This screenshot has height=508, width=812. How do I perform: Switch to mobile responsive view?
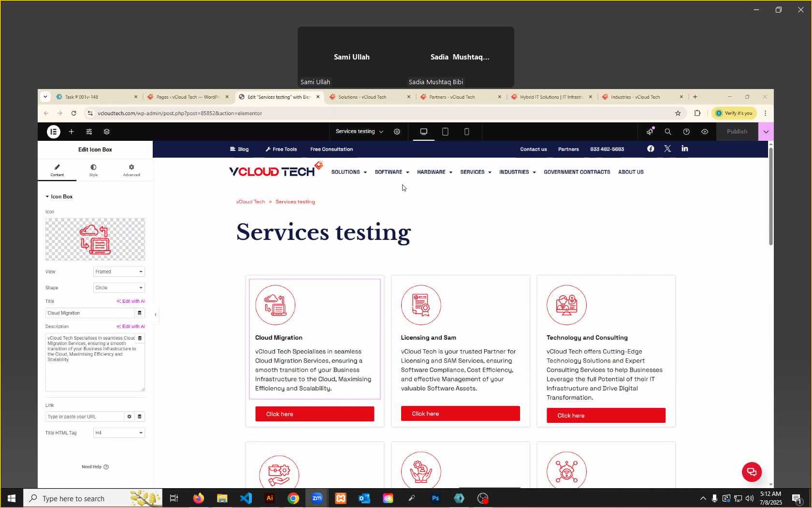click(x=466, y=132)
